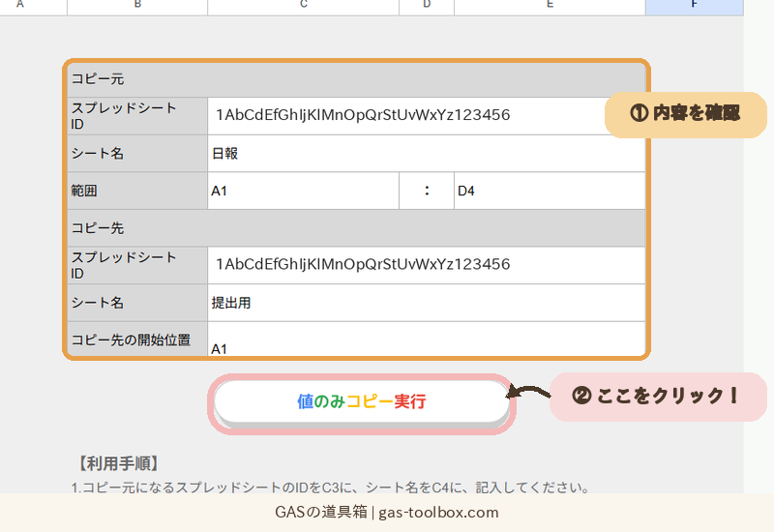
Task: Click the コピー元 header cell
Action: [356, 79]
